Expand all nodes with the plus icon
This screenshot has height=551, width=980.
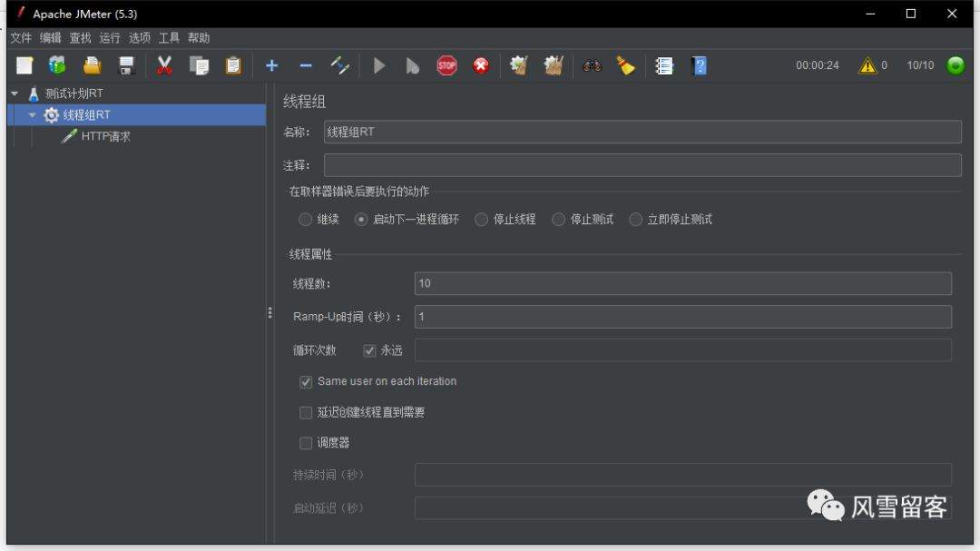point(271,65)
